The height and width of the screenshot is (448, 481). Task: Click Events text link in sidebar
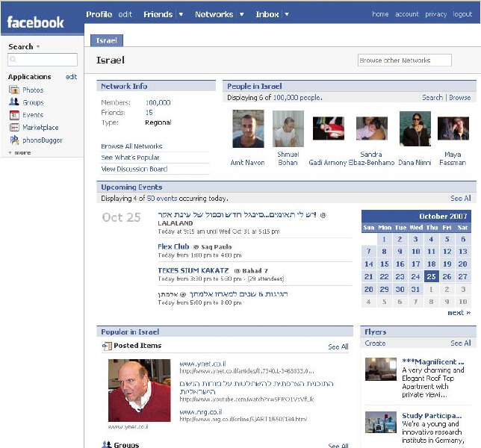click(x=33, y=115)
